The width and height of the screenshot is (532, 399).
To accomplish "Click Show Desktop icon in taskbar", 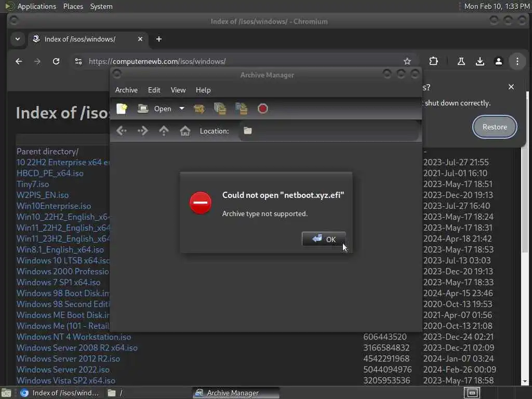I will pyautogui.click(x=6, y=393).
